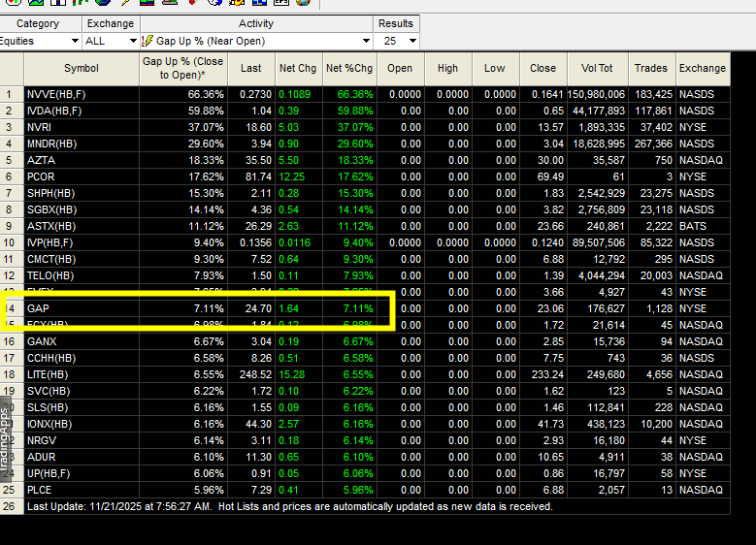Select row number 18 header
756x545 pixels.
[12, 374]
